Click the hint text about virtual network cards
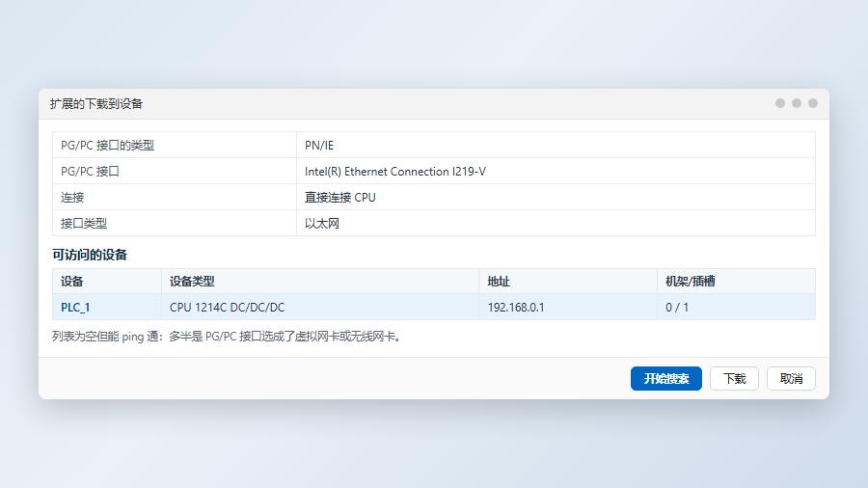The height and width of the screenshot is (488, 868). tap(227, 337)
